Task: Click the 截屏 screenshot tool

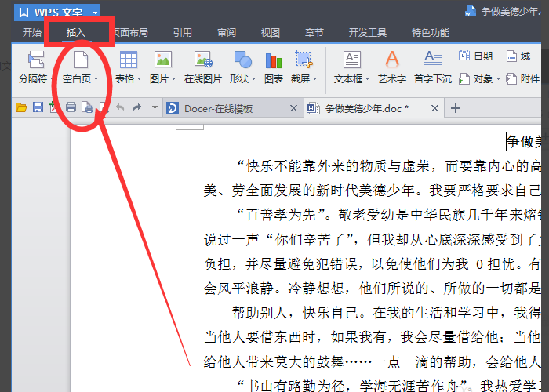Action: click(304, 60)
